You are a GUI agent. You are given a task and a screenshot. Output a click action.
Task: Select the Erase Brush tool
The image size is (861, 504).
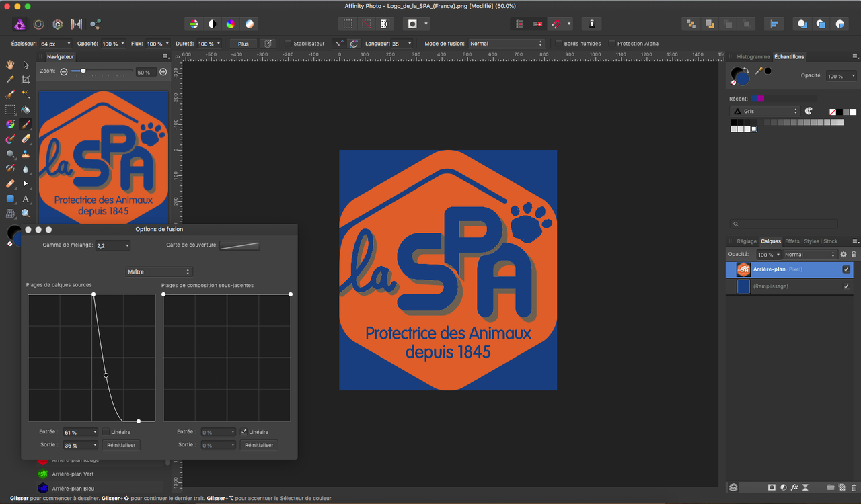coord(26,139)
